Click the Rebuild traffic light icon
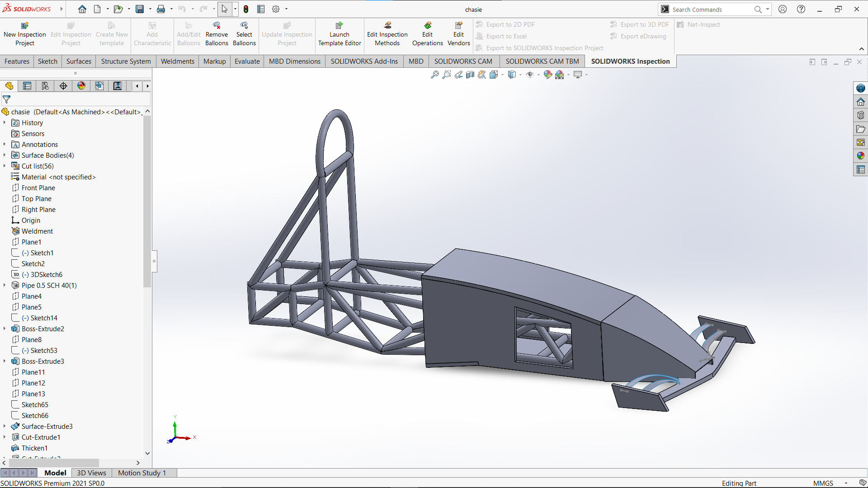Image resolution: width=868 pixels, height=488 pixels. [x=246, y=9]
